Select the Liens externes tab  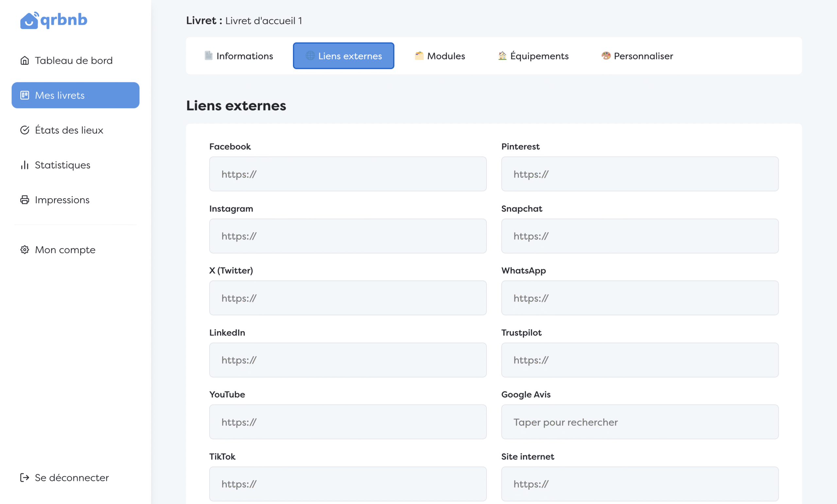tap(343, 56)
